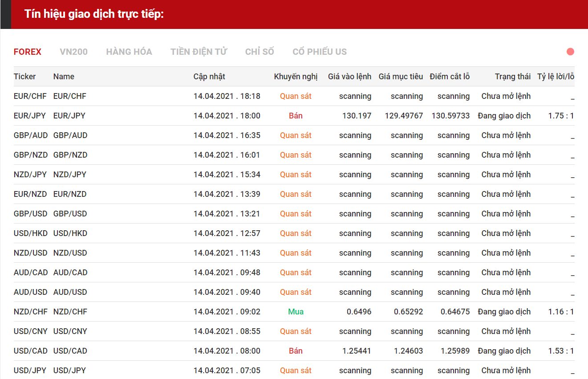Image resolution: width=588 pixels, height=379 pixels.
Task: Click the Giá mục tiêu column header
Action: coord(401,77)
